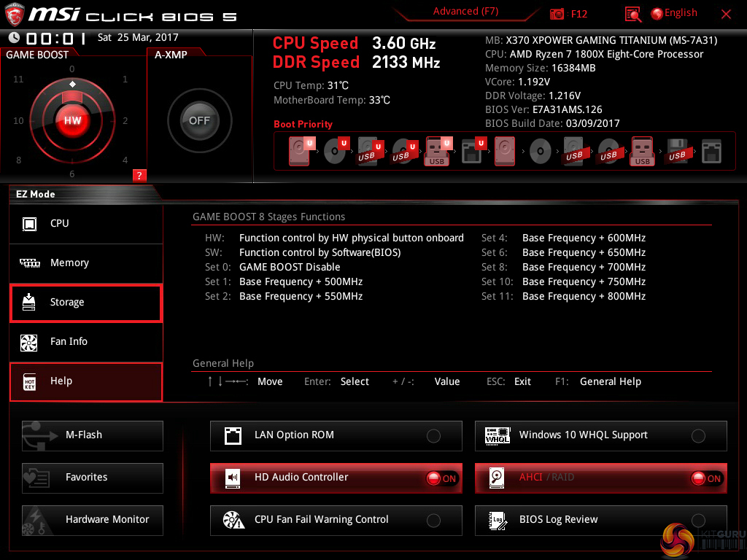This screenshot has height=560, width=747.
Task: Click the CPU chip icon in sidebar
Action: [29, 224]
